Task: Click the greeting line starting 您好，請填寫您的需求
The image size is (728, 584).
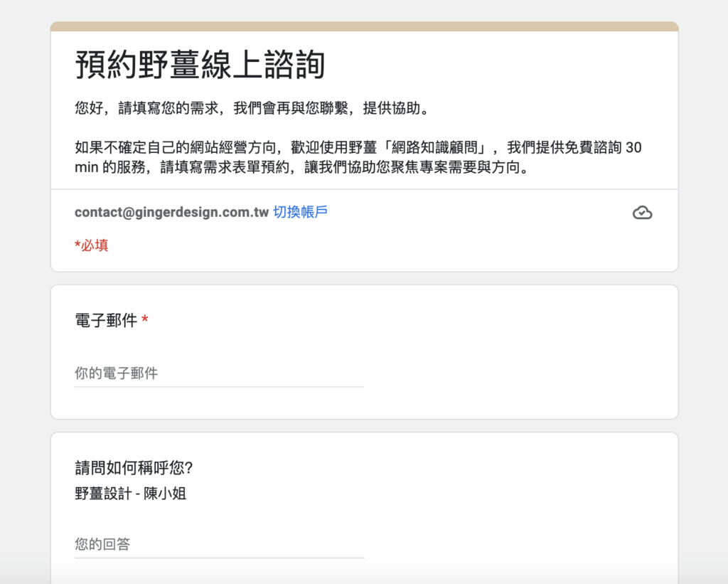Action: tap(253, 108)
